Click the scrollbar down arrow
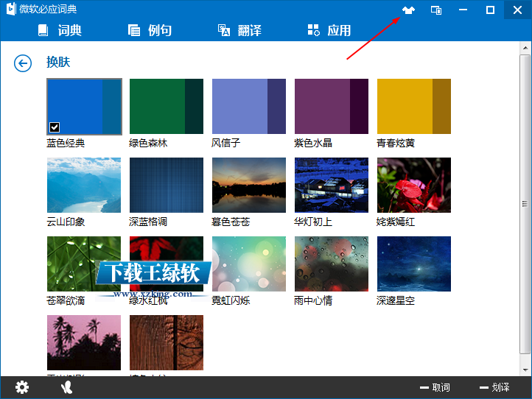 (x=525, y=370)
